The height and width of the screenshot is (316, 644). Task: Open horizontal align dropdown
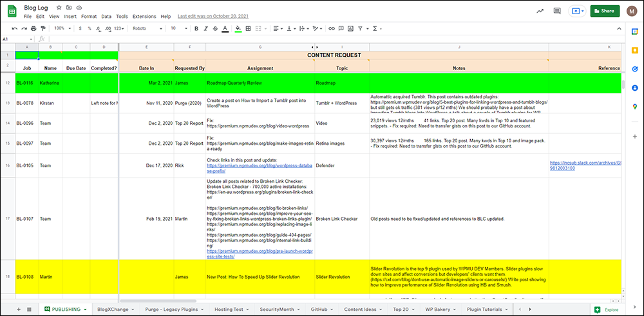click(278, 29)
